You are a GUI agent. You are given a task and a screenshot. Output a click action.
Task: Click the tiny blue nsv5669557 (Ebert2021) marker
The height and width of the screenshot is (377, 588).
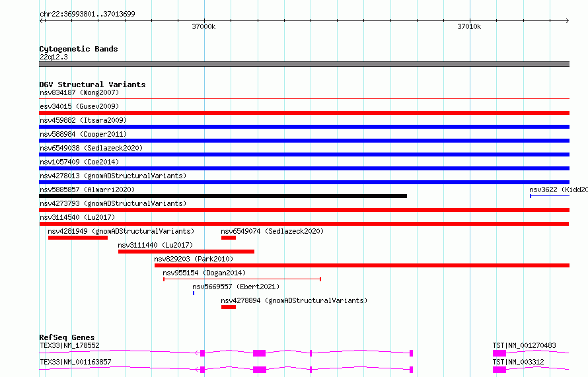[194, 293]
